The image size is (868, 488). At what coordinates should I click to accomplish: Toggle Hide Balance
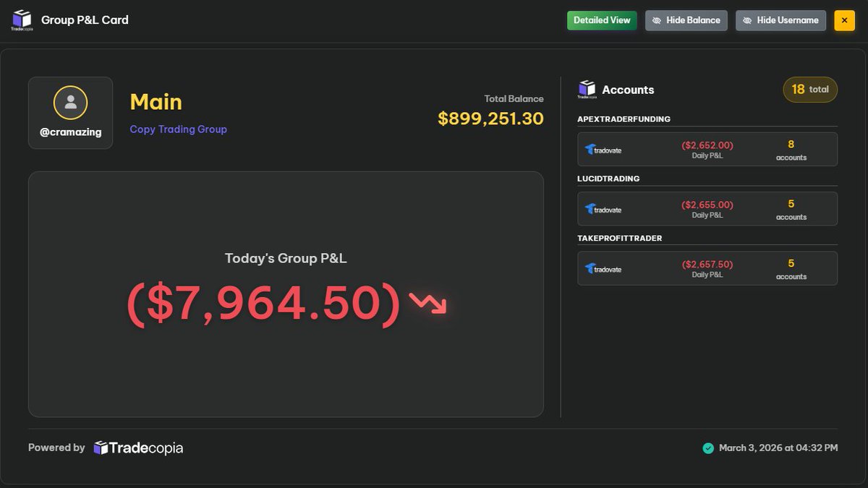(x=686, y=20)
